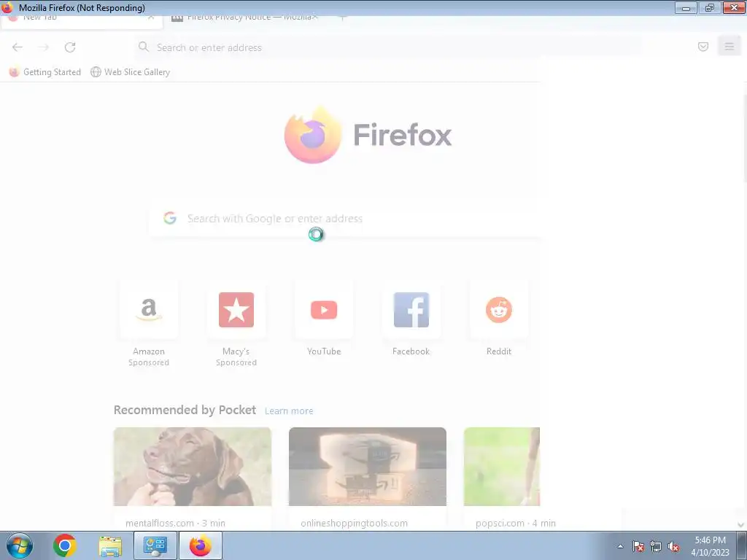Click the Firefox taskbar button
The width and height of the screenshot is (747, 560).
(x=201, y=545)
